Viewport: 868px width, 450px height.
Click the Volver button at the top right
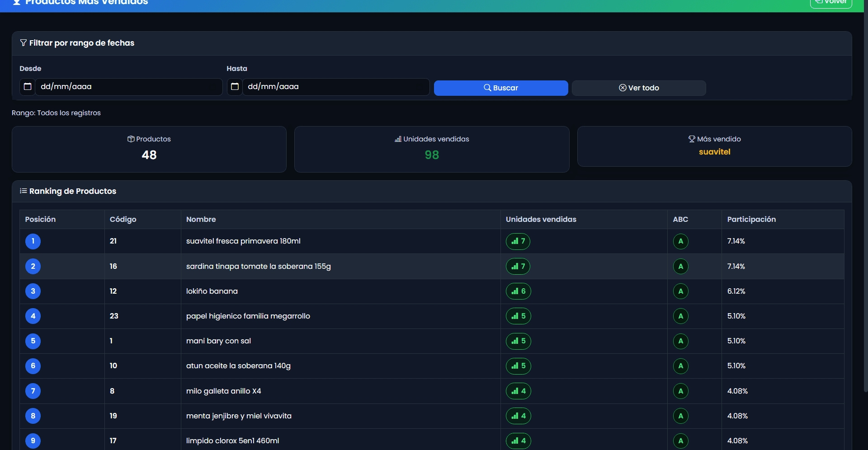[x=831, y=3]
